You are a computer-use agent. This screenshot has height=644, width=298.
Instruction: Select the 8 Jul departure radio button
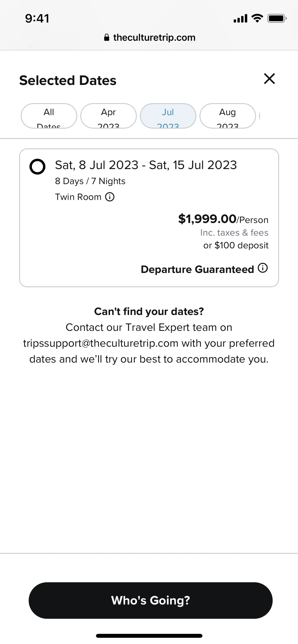point(37,167)
